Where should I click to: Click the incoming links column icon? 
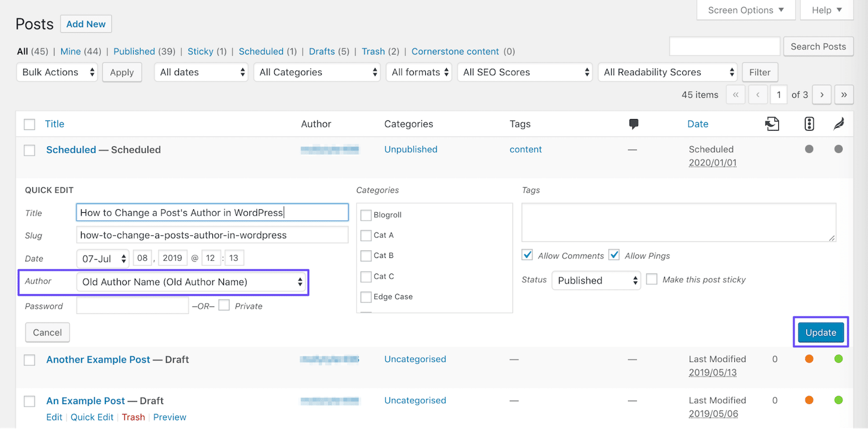coord(772,123)
